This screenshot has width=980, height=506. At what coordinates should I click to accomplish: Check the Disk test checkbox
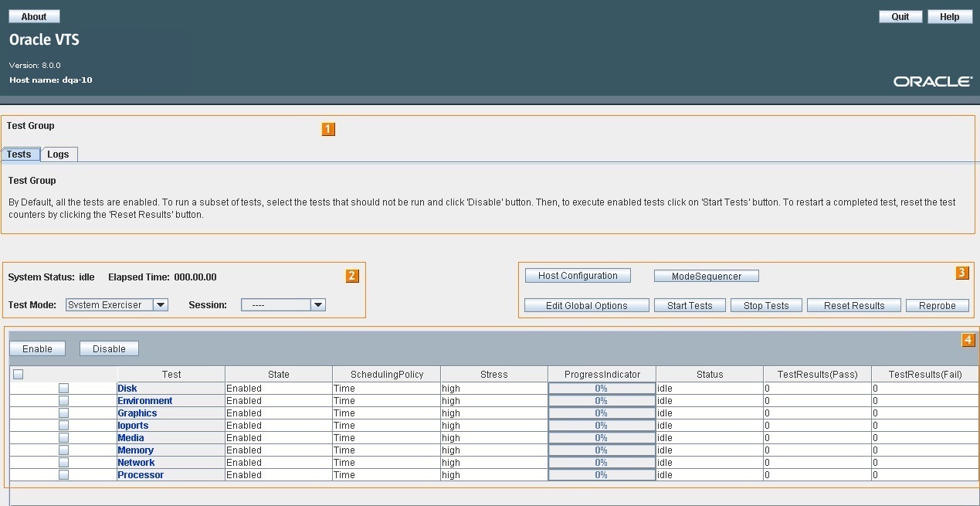(63, 388)
